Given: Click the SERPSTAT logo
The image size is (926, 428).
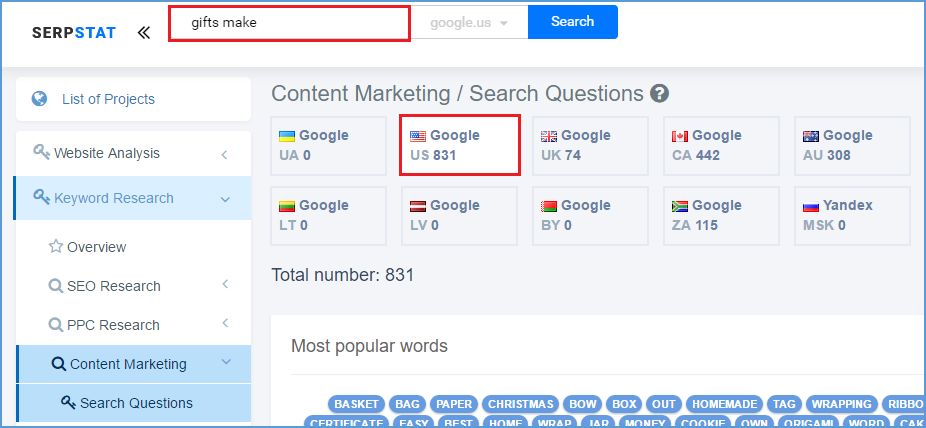Looking at the screenshot, I should (73, 32).
